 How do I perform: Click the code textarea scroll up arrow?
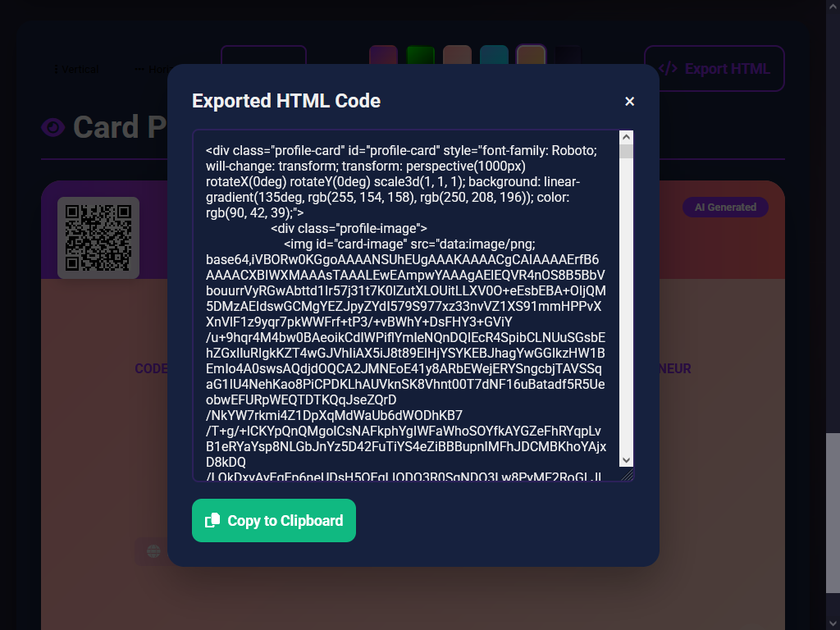tap(626, 137)
